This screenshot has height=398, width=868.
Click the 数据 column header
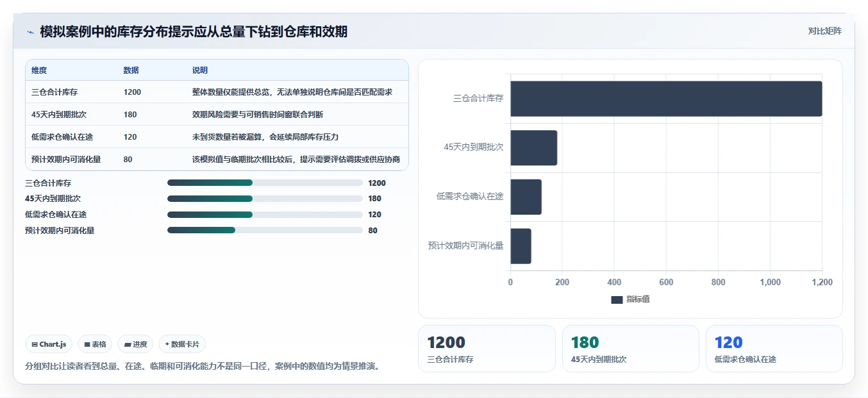pos(131,70)
